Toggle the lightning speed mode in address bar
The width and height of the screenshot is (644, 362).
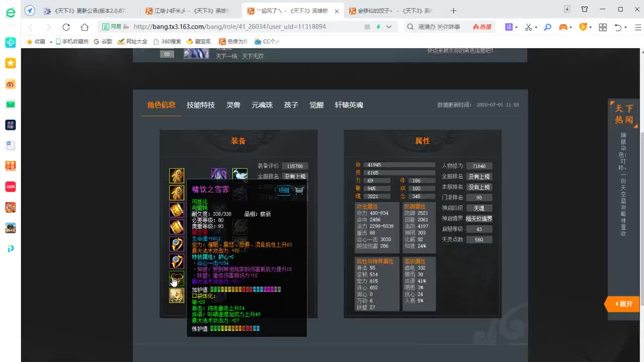pos(378,28)
